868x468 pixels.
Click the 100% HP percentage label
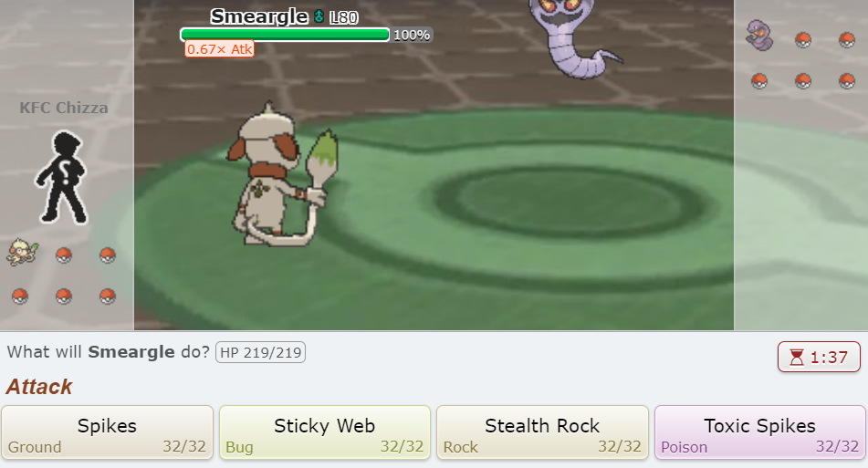pos(412,35)
